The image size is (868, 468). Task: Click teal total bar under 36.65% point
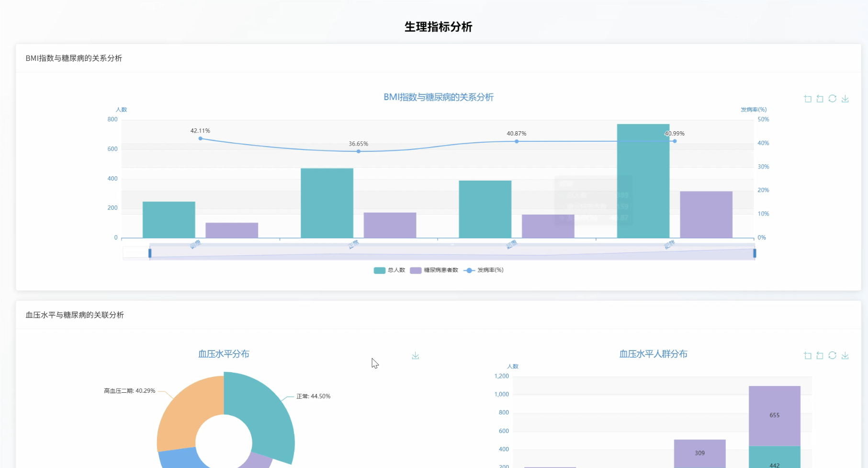pyautogui.click(x=327, y=203)
